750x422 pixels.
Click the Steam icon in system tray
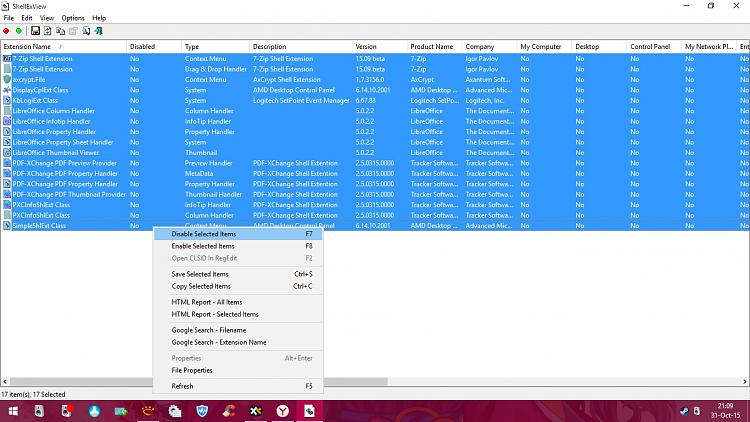[684, 411]
